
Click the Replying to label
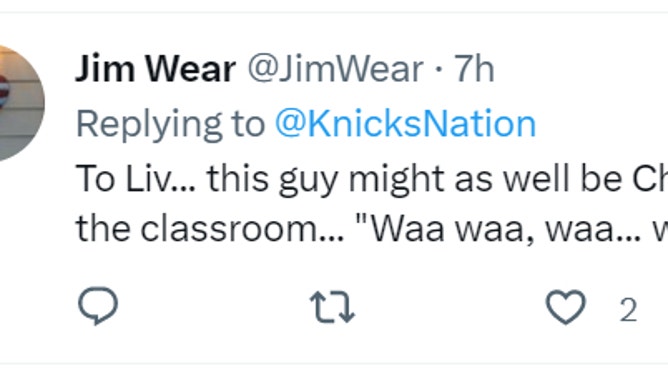tap(170, 126)
